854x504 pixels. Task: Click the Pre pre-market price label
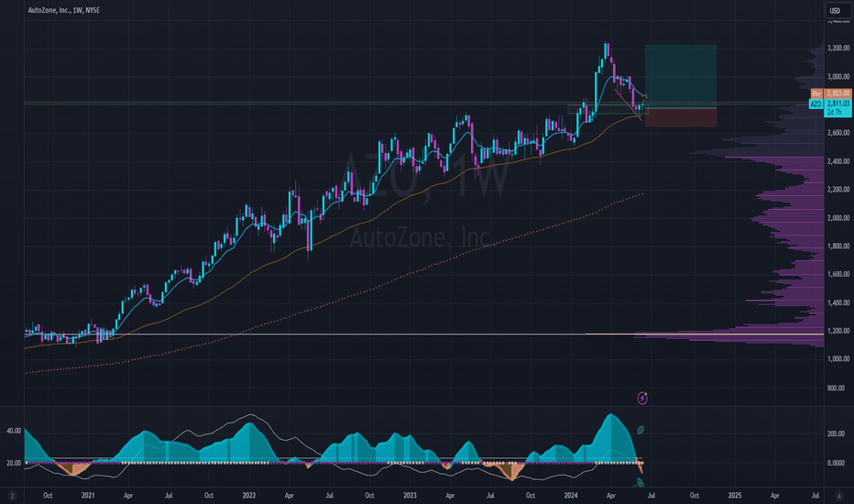click(816, 93)
